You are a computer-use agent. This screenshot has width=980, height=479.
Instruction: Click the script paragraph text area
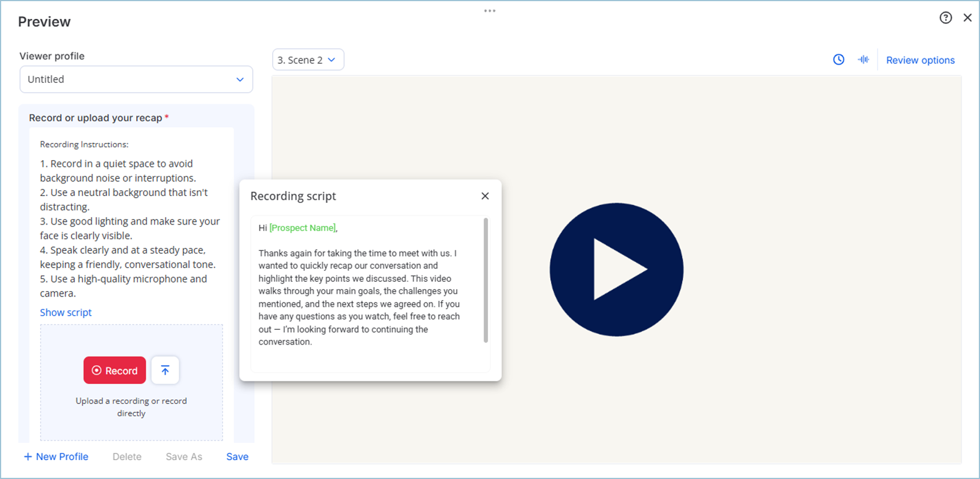tap(359, 297)
